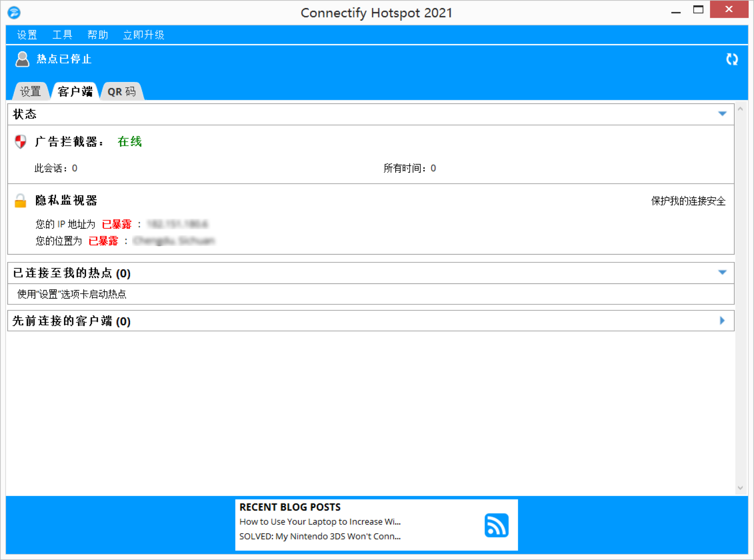Click the 已暴露 status next to IP address
The width and height of the screenshot is (754, 560).
pos(117,224)
